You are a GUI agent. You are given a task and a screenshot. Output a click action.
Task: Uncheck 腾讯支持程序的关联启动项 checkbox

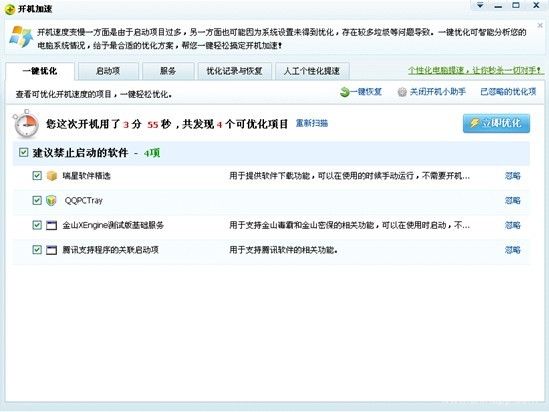[x=37, y=250]
